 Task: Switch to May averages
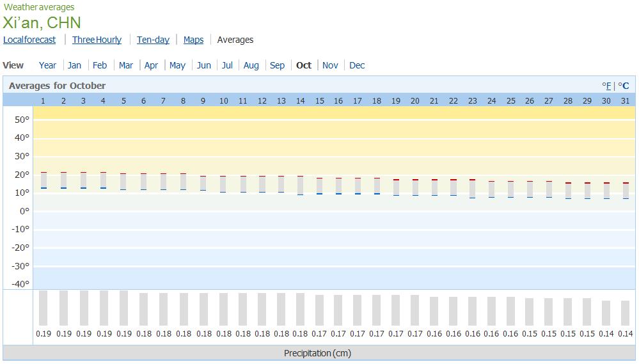(177, 65)
